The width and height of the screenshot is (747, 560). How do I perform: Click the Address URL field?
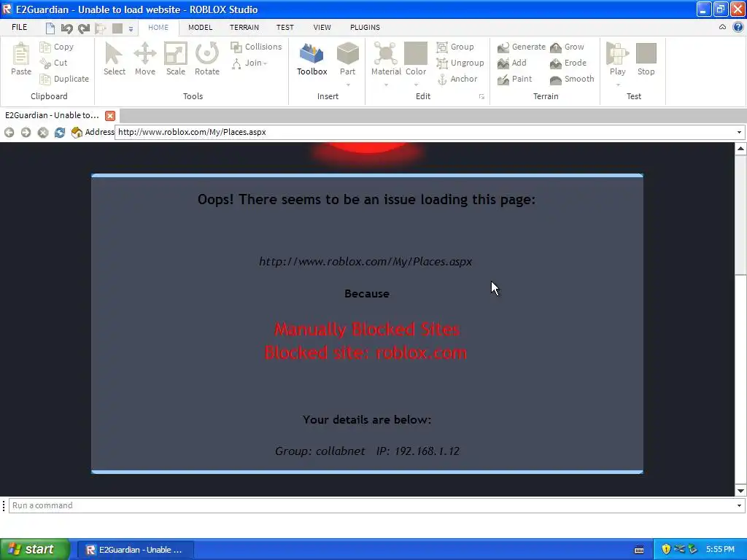[424, 132]
